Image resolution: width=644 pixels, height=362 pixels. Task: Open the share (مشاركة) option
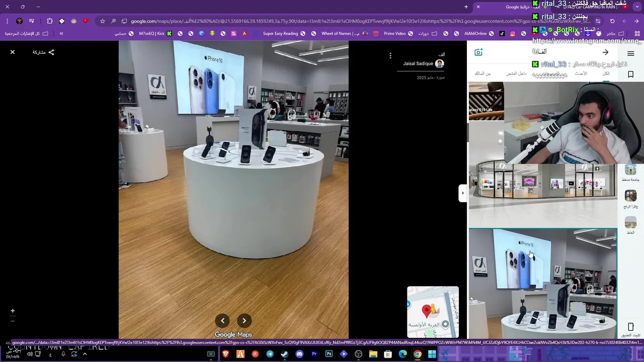tap(43, 52)
